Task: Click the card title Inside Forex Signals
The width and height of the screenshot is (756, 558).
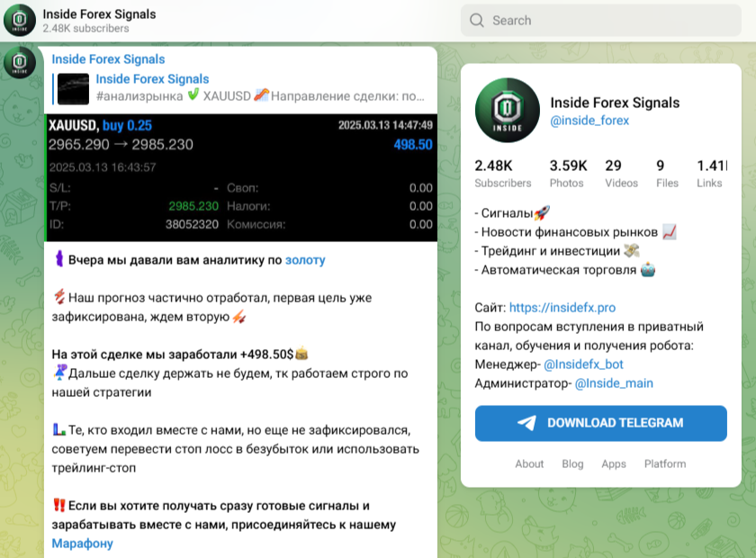Action: click(x=615, y=103)
